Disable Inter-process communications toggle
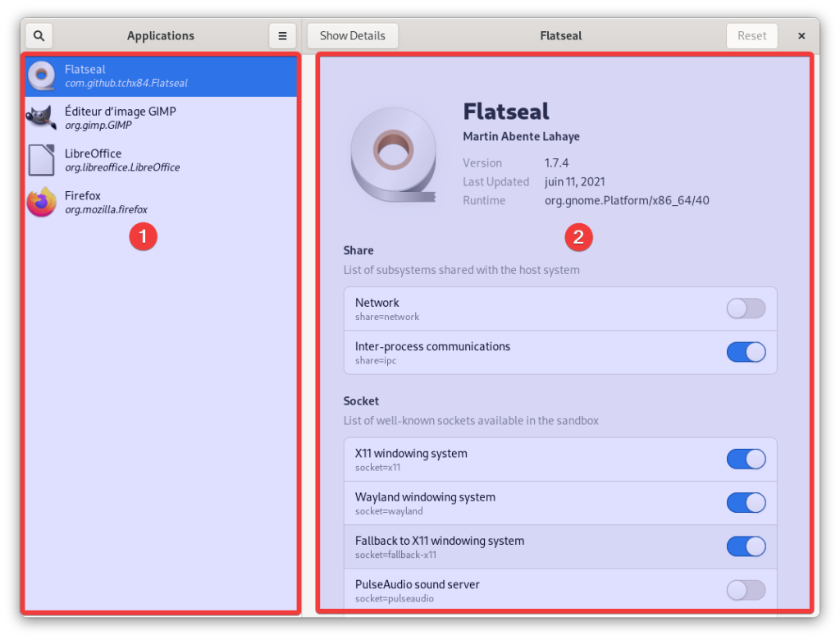Screen dimensions: 840x640 pos(746,353)
